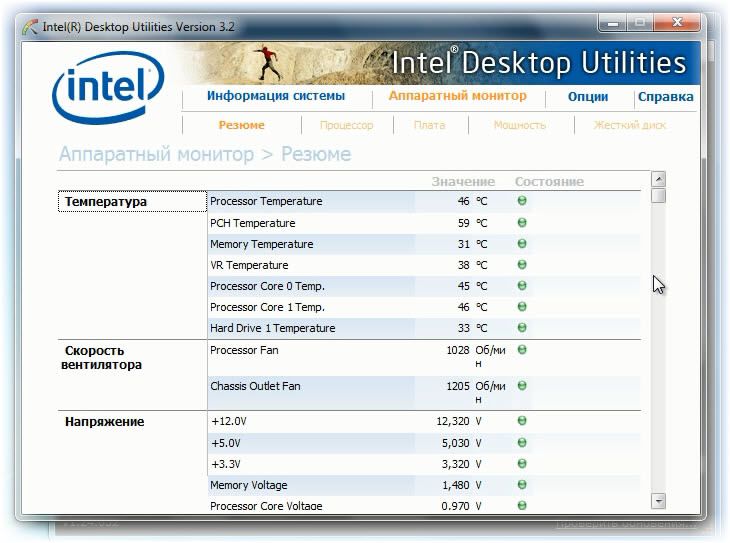Viewport: 730px width, 543px height.
Task: Click Memory Temperature status indicator
Action: tap(522, 244)
